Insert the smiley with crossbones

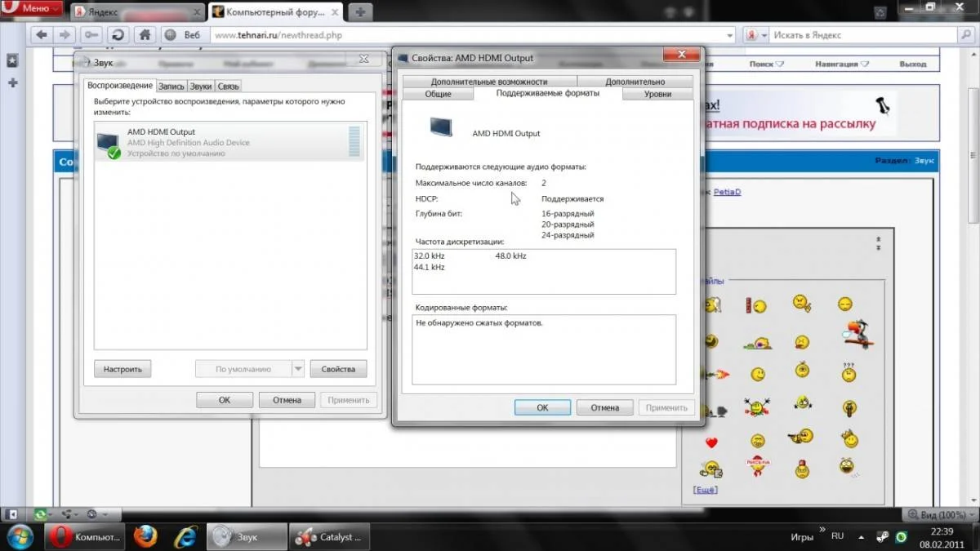(757, 405)
